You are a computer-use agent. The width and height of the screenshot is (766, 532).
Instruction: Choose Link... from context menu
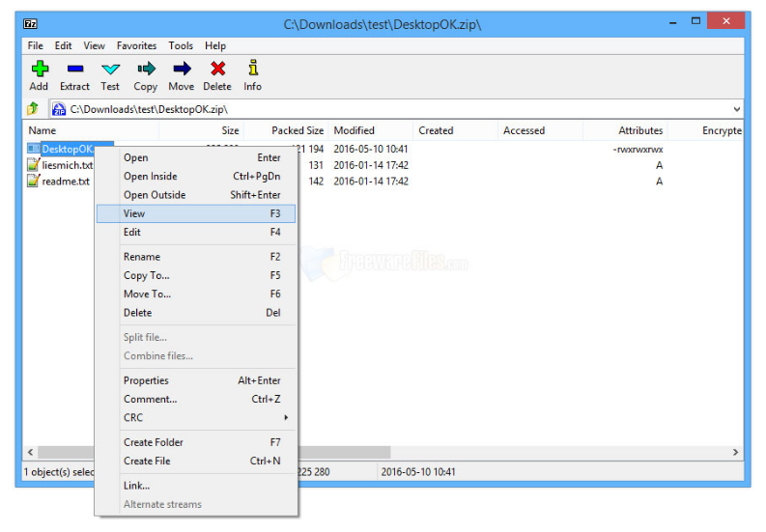[x=196, y=486]
